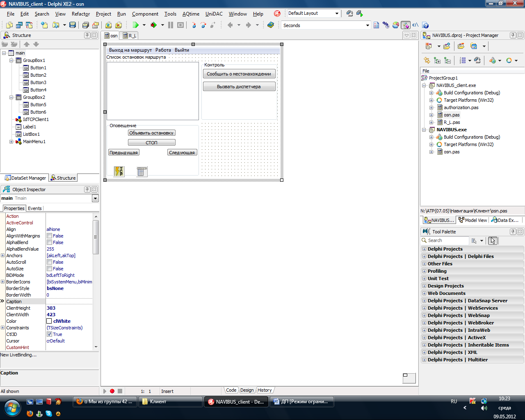Switch to the Events tab
This screenshot has height=420, width=525.
point(35,208)
